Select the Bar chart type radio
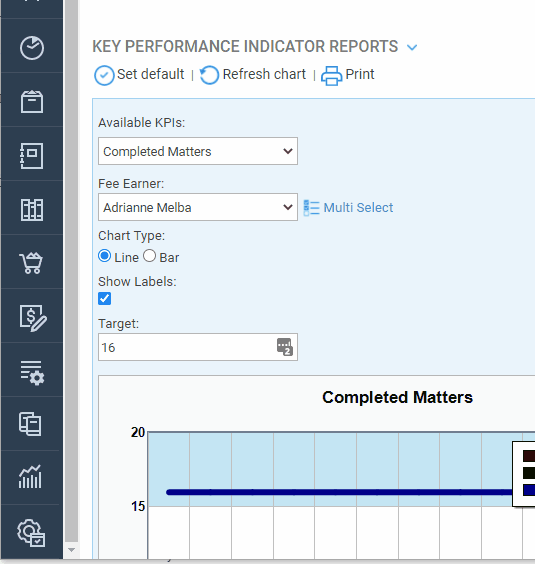 pyautogui.click(x=149, y=256)
